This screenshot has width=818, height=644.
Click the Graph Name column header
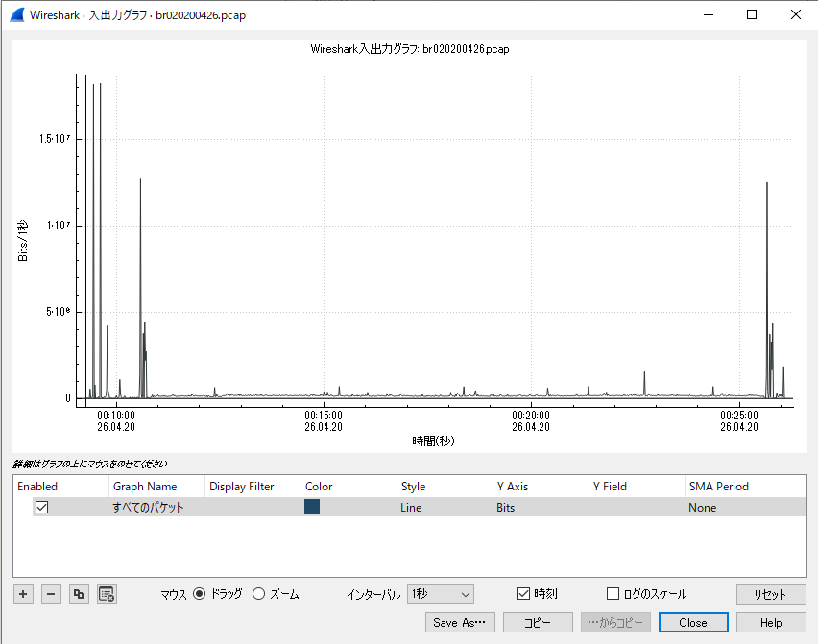[x=156, y=487]
